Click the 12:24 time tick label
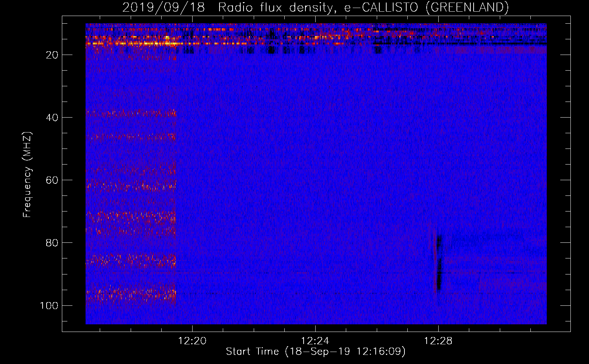 [x=315, y=341]
